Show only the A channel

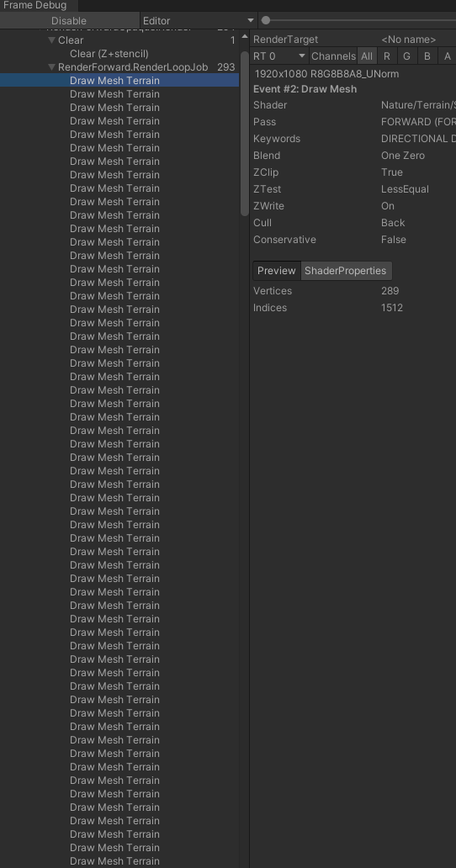[x=447, y=56]
